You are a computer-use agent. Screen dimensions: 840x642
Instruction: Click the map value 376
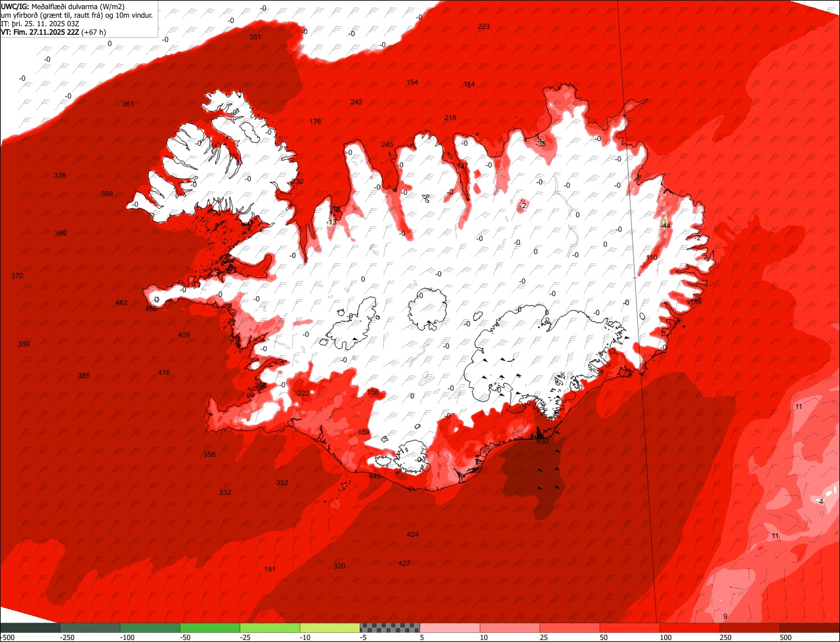point(60,175)
